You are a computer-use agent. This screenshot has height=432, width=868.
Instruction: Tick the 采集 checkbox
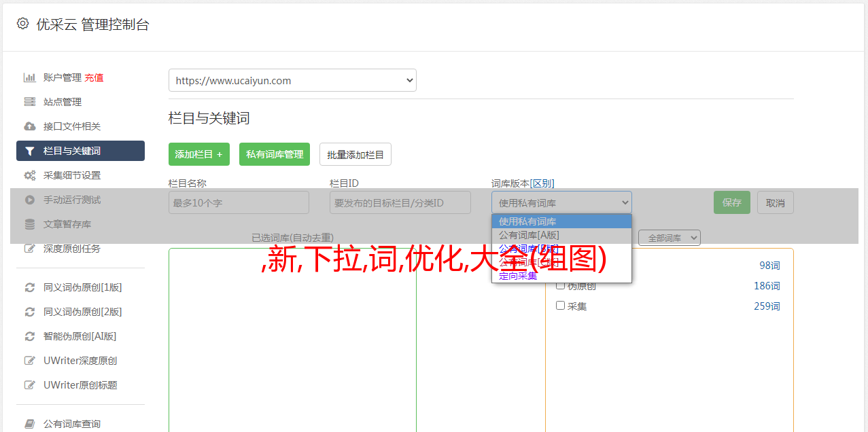pyautogui.click(x=561, y=306)
